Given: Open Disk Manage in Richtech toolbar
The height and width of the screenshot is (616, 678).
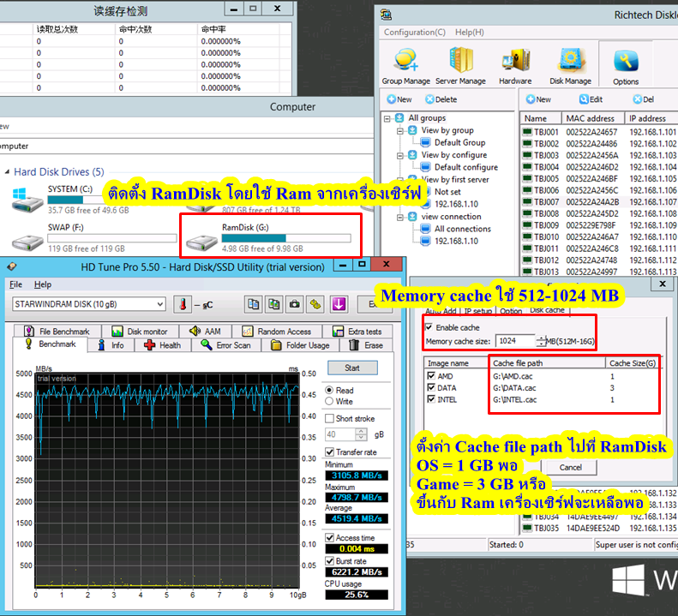Looking at the screenshot, I should pos(570,66).
